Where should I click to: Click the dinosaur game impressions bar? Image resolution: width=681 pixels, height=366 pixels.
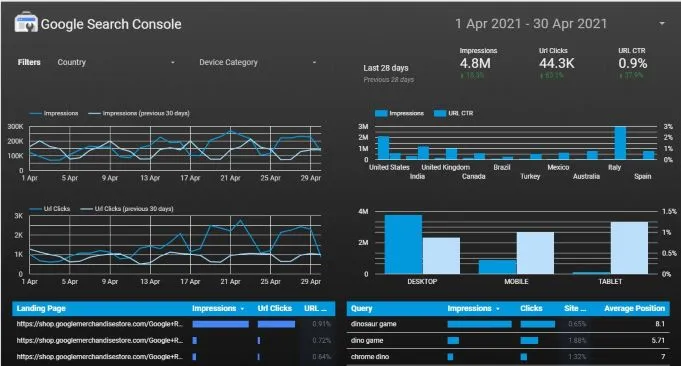[x=479, y=324]
